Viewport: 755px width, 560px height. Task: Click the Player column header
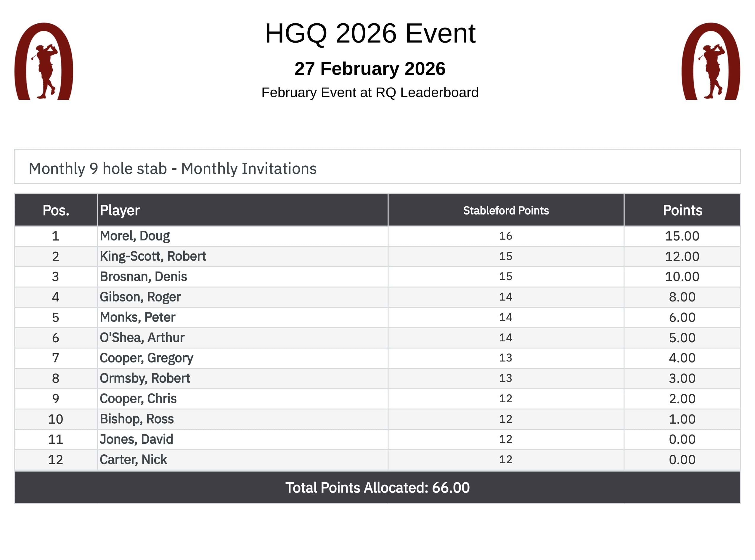pyautogui.click(x=120, y=211)
